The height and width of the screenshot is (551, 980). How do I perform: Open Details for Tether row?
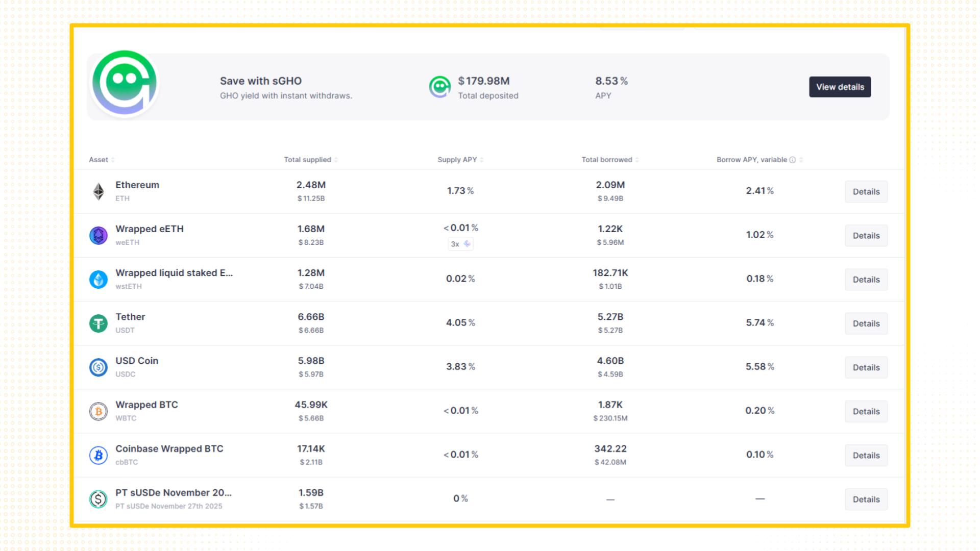866,323
